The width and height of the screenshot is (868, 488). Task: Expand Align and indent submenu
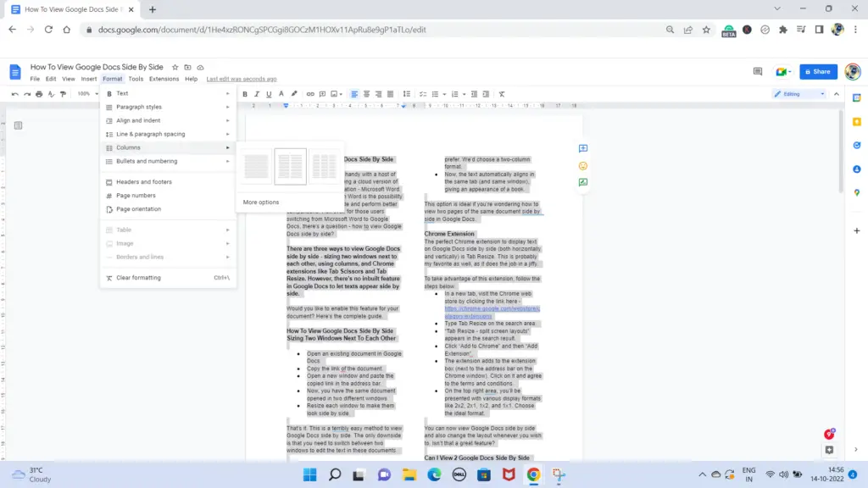pyautogui.click(x=168, y=120)
